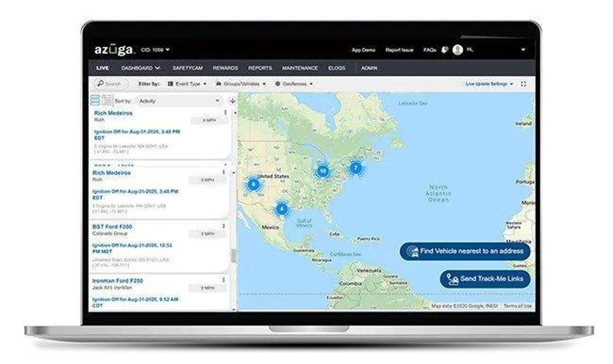Click the map cluster marker showing 7
This screenshot has height=364, width=613.
[x=356, y=168]
